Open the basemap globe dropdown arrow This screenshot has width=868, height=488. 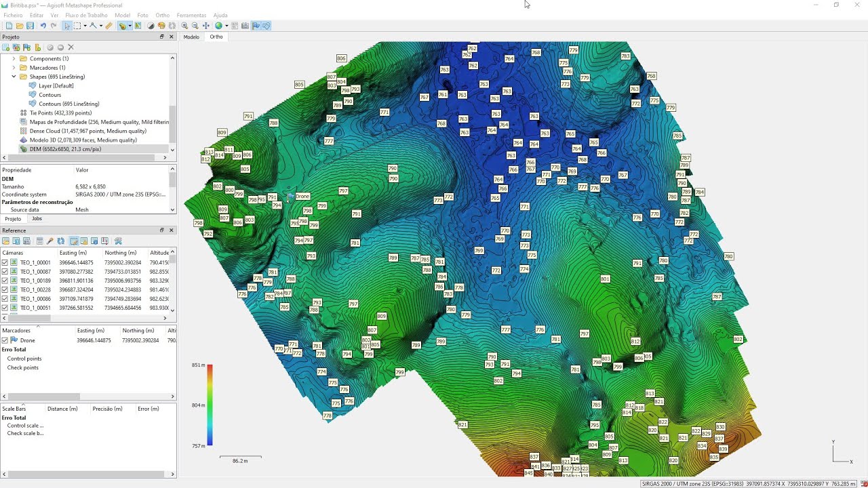[x=226, y=26]
